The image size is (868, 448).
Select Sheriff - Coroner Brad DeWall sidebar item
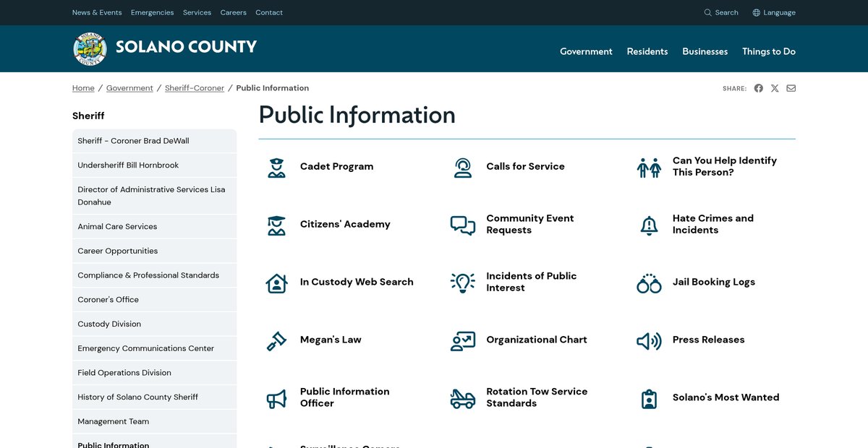tap(154, 141)
